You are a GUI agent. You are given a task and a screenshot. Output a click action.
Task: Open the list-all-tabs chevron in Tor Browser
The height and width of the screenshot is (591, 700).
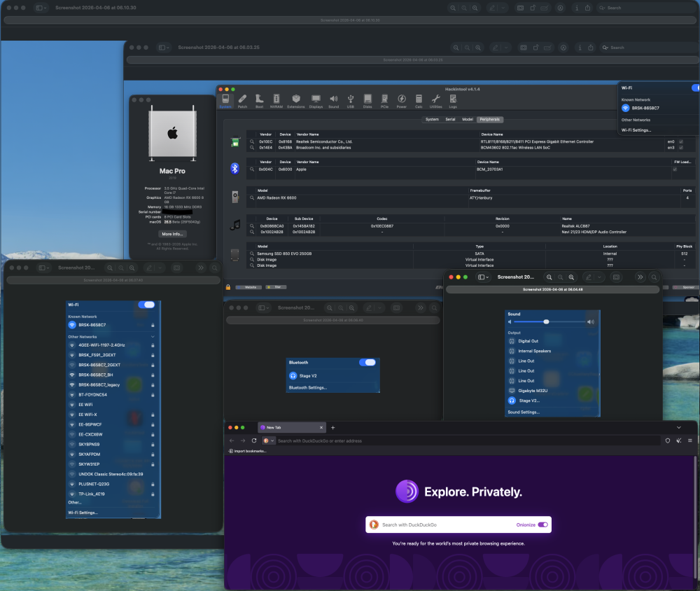point(678,428)
